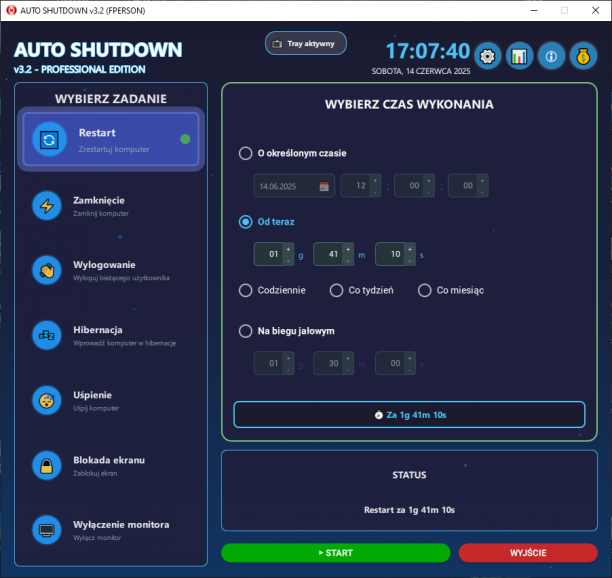Click the Zamknięcie lightning bolt icon
Viewport: 612px width, 578px height.
pyautogui.click(x=47, y=206)
